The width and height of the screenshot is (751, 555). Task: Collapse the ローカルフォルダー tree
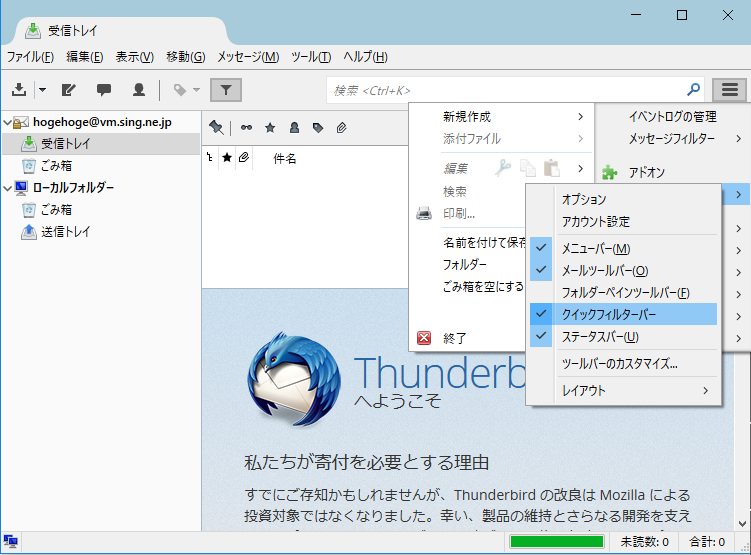point(7,188)
